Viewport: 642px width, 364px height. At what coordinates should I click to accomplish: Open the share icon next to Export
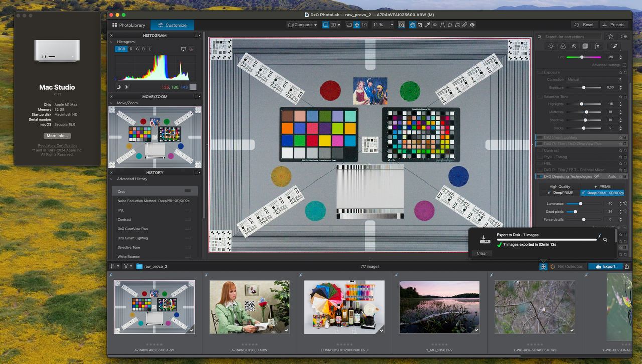tap(627, 266)
